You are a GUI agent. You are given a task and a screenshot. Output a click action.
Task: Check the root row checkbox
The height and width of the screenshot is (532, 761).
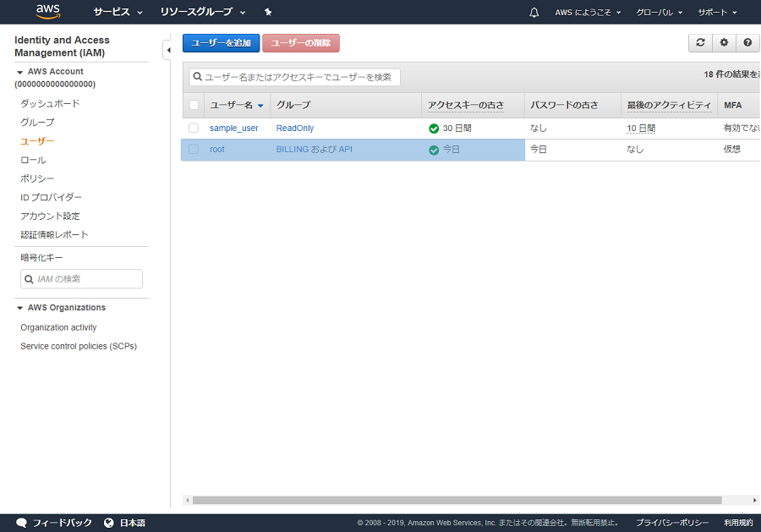click(x=194, y=150)
